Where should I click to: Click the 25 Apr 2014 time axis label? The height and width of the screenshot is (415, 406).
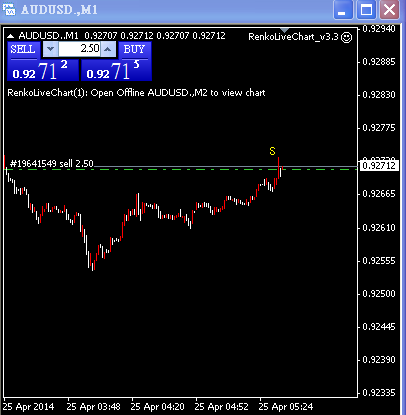coord(28,407)
